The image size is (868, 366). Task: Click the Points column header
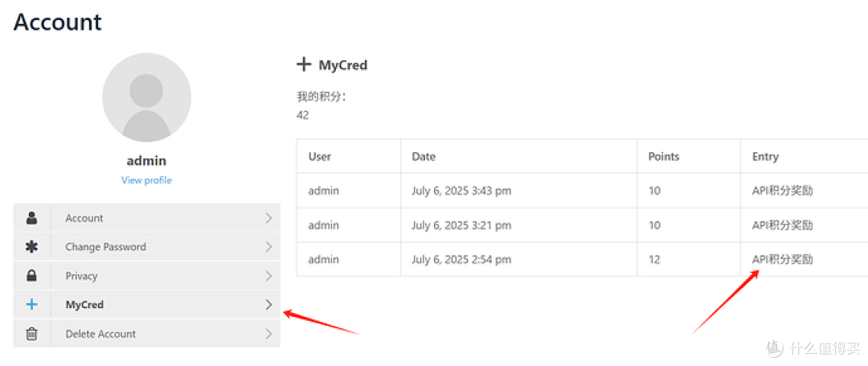[664, 156]
